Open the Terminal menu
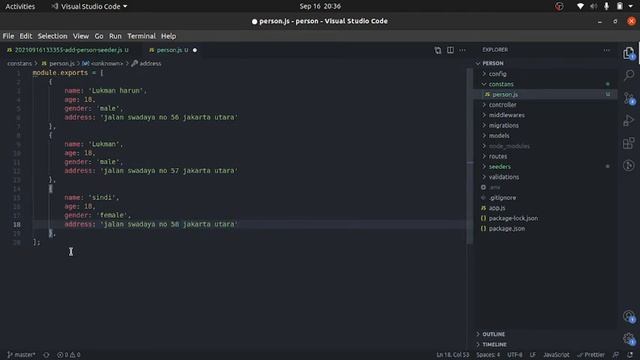The width and height of the screenshot is (640, 360). 141,36
